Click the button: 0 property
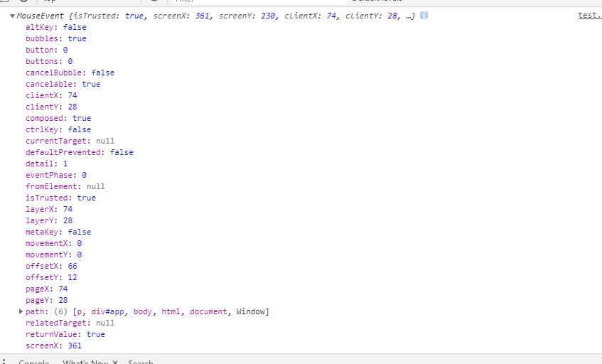Screen dimensions: 602x364 click(x=46, y=50)
